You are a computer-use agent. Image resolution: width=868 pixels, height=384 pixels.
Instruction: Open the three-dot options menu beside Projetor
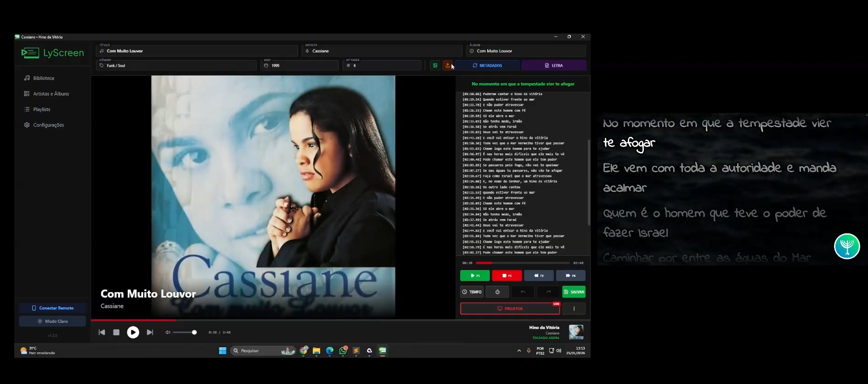[x=574, y=309]
